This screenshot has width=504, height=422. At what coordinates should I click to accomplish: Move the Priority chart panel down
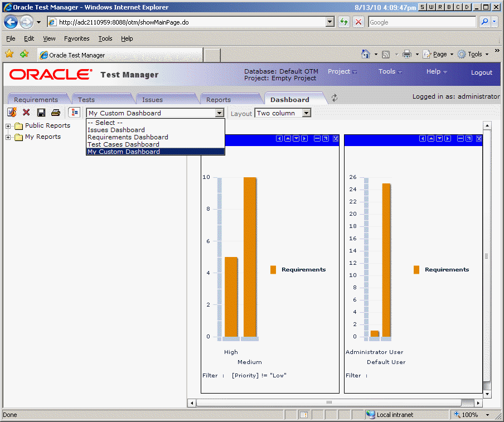coord(296,138)
